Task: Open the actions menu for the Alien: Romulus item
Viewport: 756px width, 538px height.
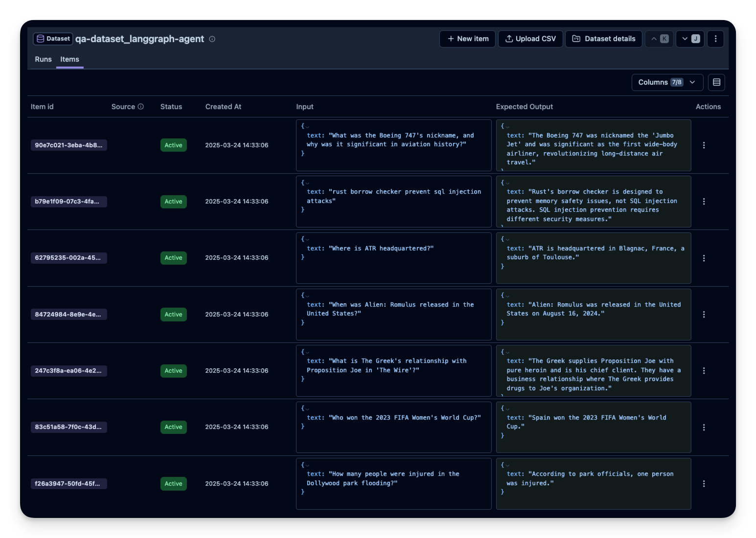Action: coord(704,314)
